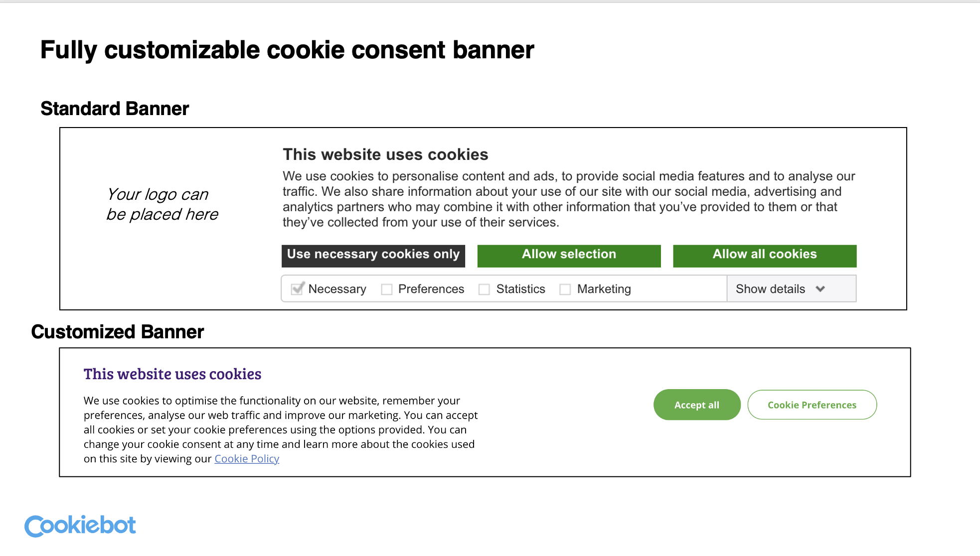Viewport: 980px width, 556px height.
Task: Open Cookie Preferences button
Action: pos(812,405)
